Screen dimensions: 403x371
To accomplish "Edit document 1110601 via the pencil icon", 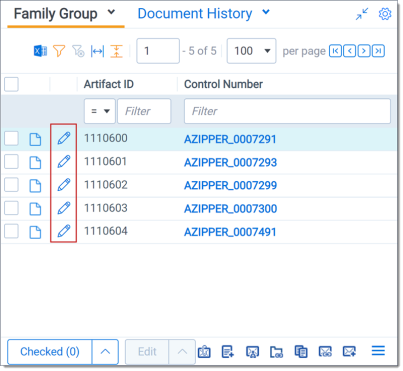I will pos(64,161).
